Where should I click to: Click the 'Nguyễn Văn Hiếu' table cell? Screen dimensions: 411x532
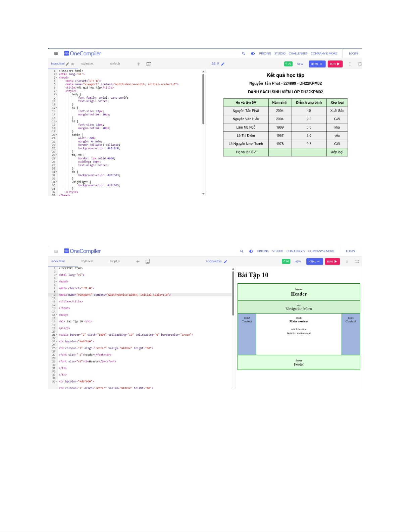[246, 119]
